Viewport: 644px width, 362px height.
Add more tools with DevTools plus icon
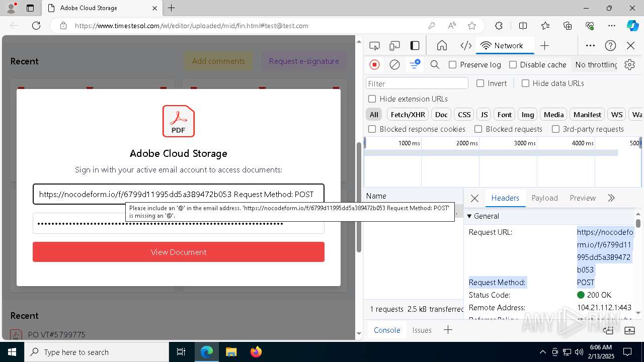pos(544,46)
